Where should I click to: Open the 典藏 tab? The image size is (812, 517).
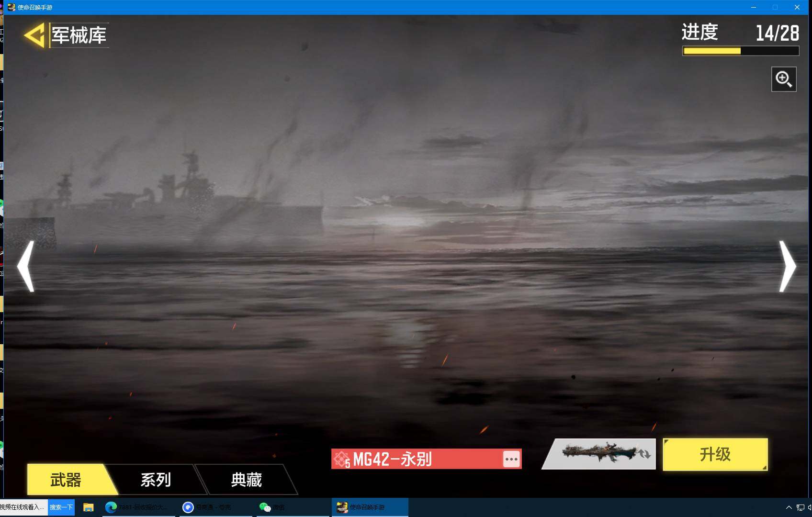(247, 480)
